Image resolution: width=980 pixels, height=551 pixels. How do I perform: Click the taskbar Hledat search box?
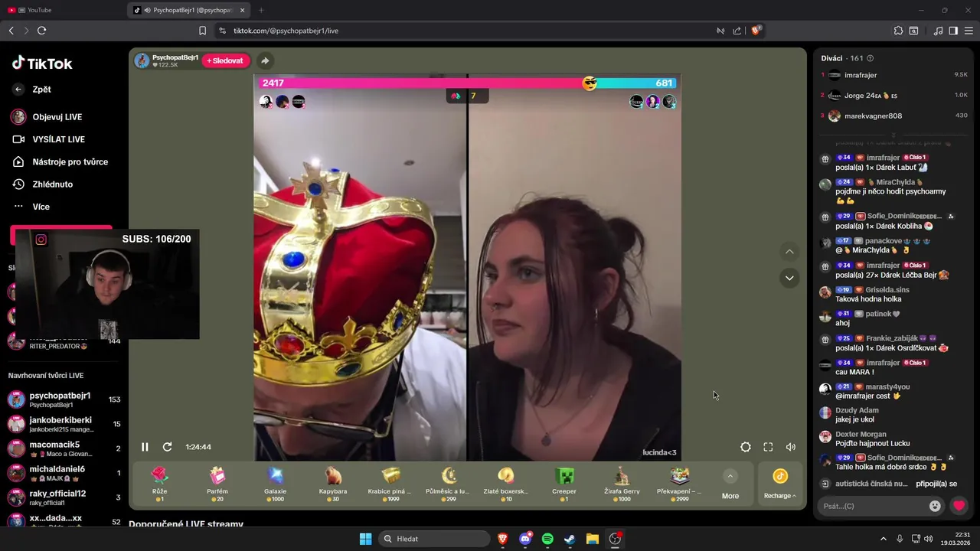click(x=434, y=539)
